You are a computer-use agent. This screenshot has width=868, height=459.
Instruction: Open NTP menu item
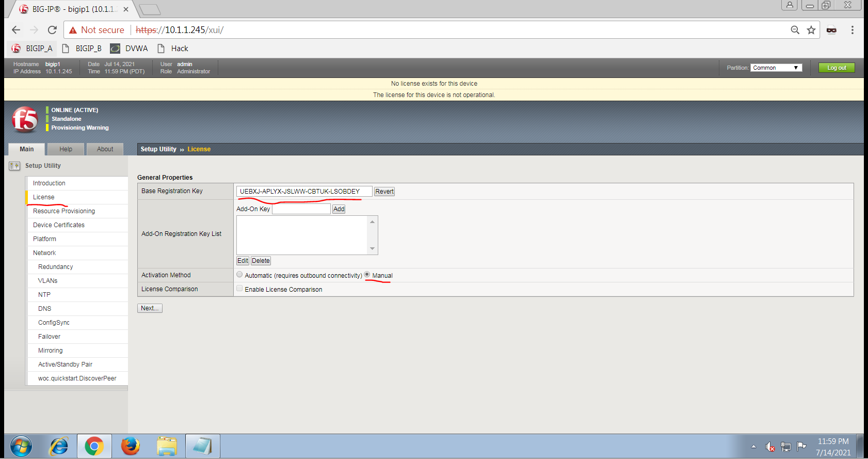point(77,295)
